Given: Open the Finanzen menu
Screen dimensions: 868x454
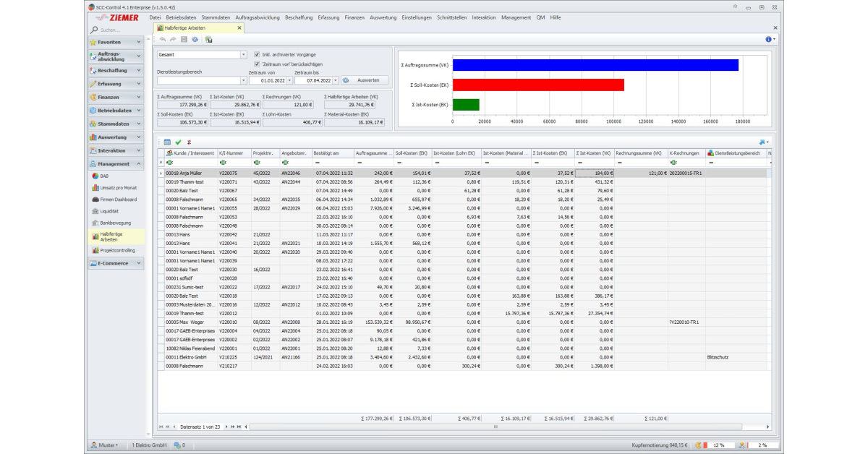Looking at the screenshot, I should [x=354, y=17].
